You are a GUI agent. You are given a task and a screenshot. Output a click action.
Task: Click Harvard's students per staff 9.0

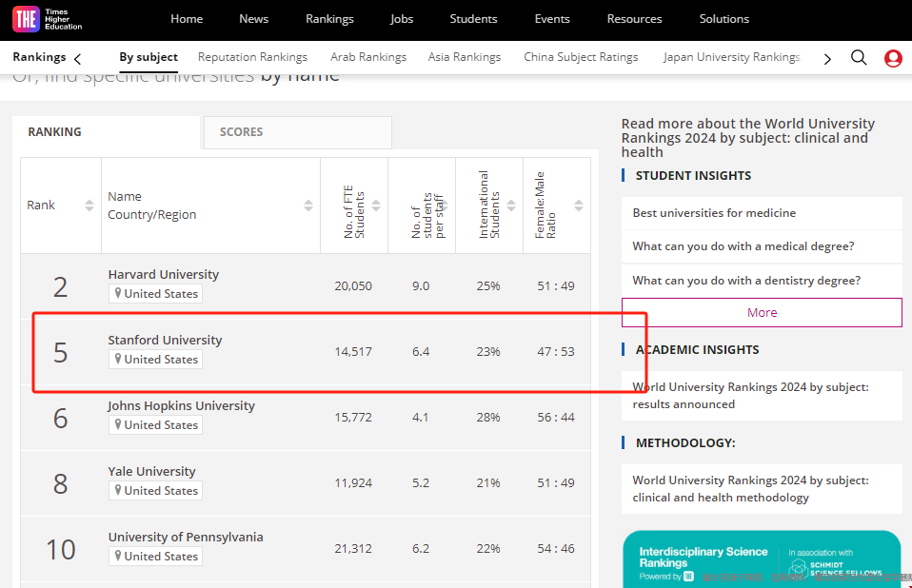click(x=421, y=285)
